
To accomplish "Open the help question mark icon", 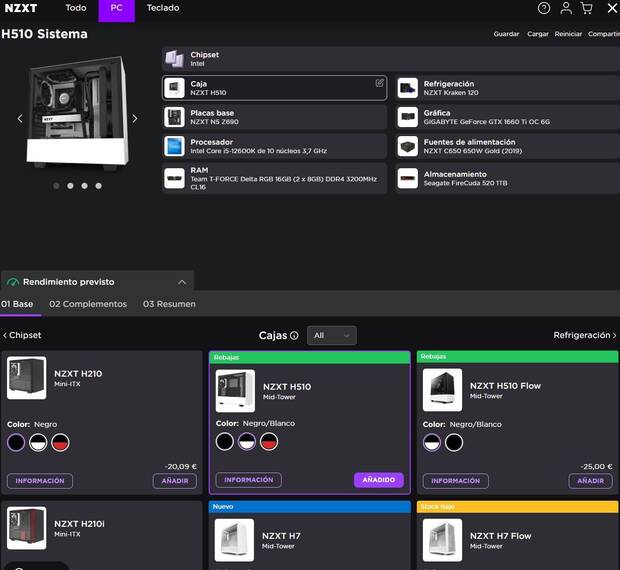I will [544, 8].
